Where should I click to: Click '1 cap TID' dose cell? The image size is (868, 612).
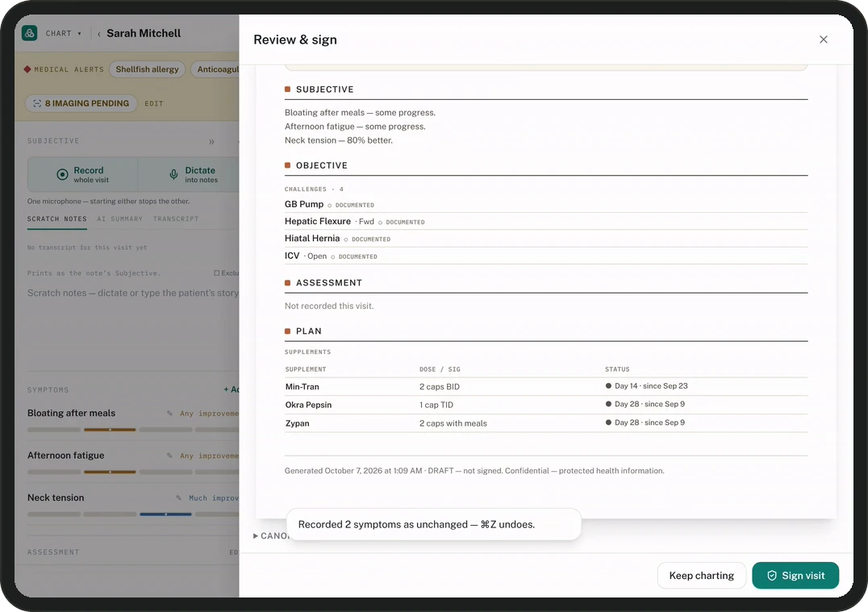click(436, 405)
